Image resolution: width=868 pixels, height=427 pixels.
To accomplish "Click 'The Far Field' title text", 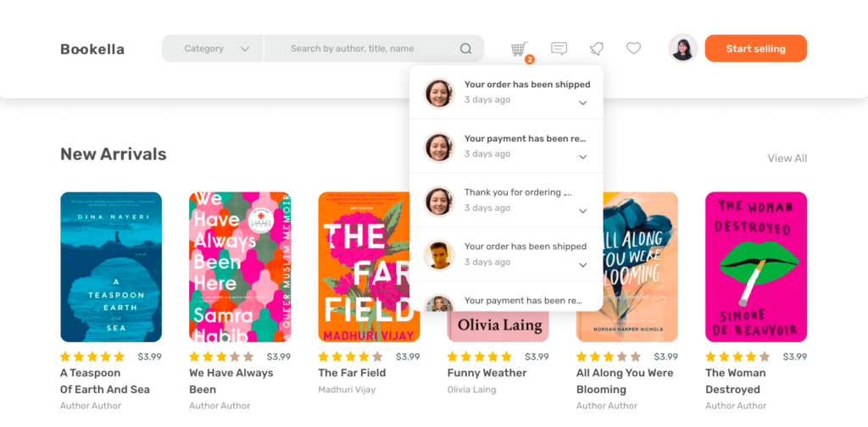I will 352,373.
